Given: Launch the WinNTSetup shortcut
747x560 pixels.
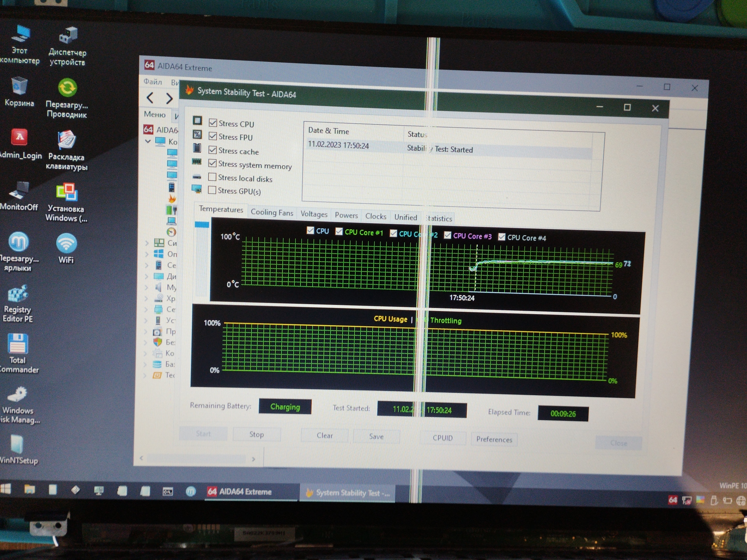Looking at the screenshot, I should [18, 450].
